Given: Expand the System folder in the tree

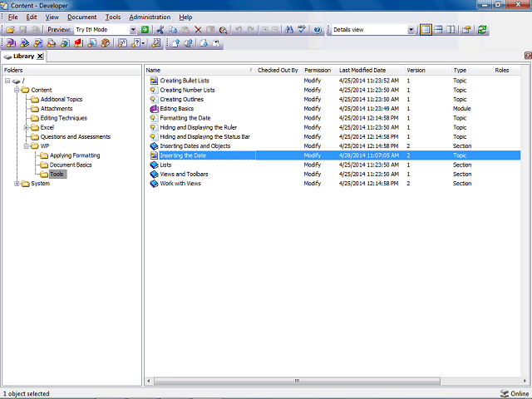Looking at the screenshot, I should click(17, 184).
